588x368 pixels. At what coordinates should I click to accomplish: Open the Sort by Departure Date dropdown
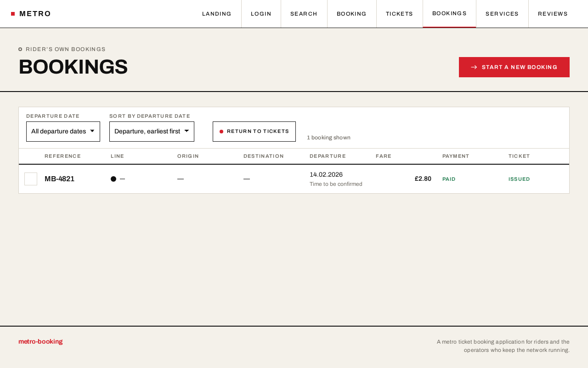[152, 132]
